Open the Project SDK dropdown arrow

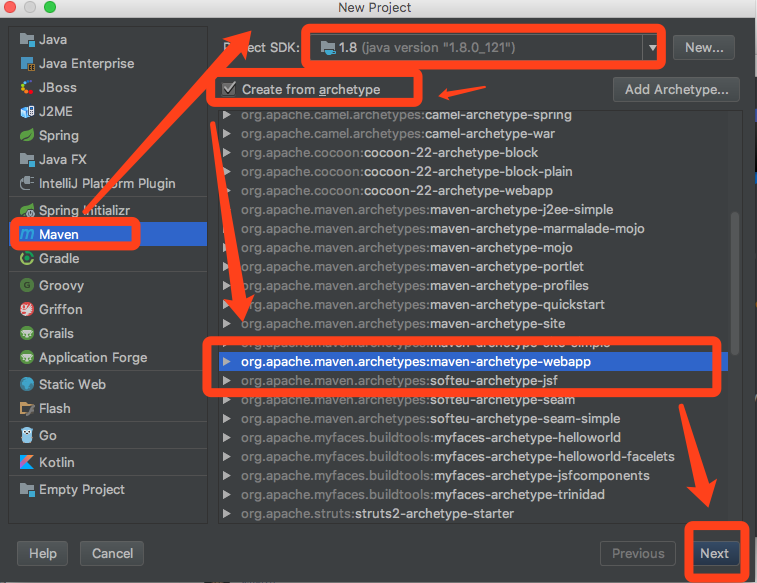pos(653,48)
